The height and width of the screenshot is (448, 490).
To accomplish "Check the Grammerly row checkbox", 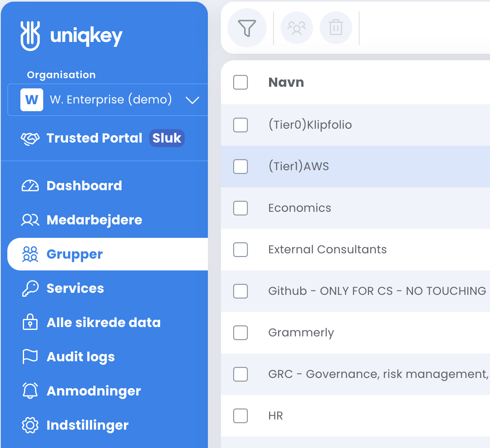I will (241, 332).
